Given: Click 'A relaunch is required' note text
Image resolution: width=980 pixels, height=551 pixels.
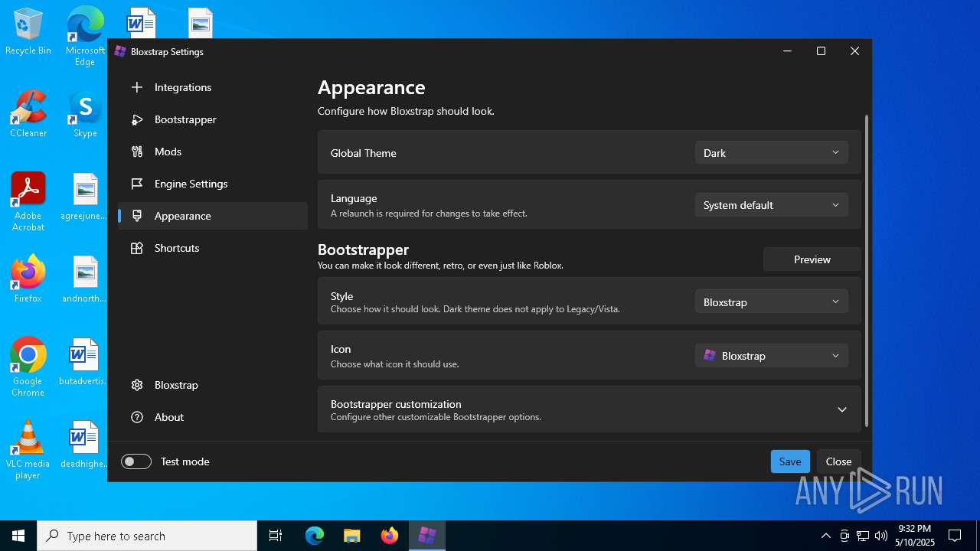Looking at the screenshot, I should tap(429, 214).
